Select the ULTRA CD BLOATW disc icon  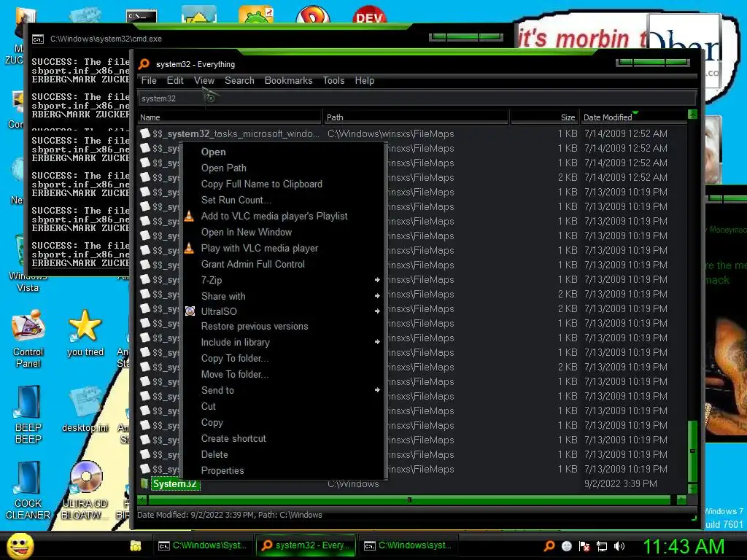[x=86, y=478]
